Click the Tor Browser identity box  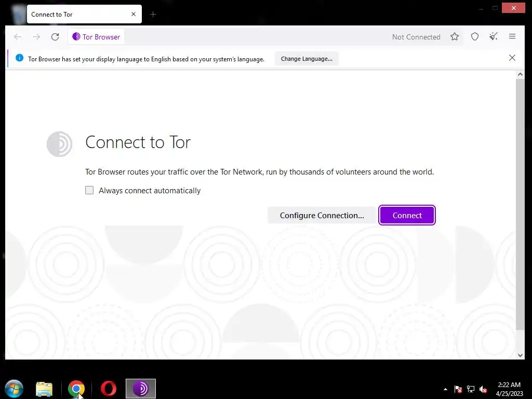96,37
